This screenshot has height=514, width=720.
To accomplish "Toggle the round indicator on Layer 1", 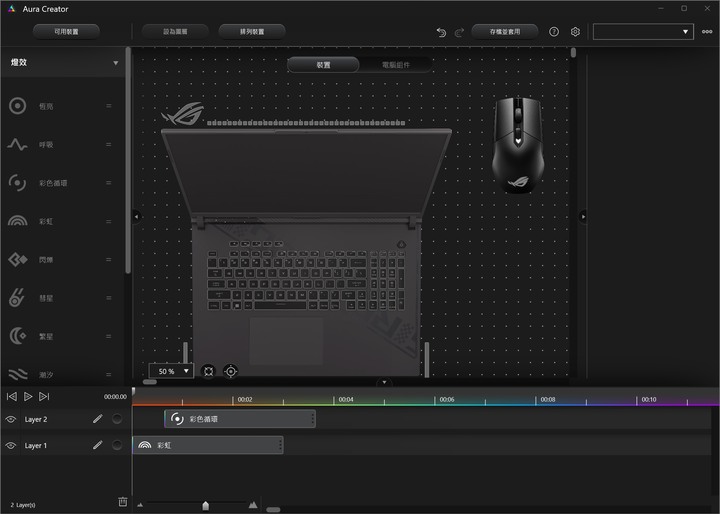I will 117,445.
